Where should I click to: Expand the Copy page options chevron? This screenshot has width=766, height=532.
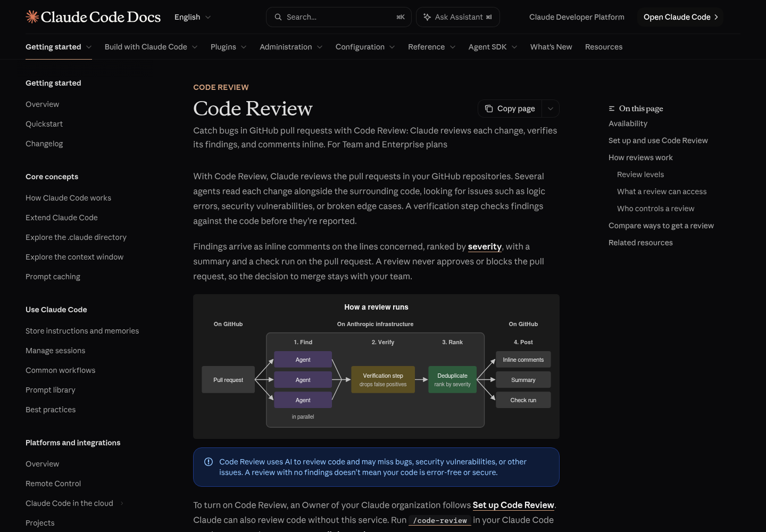tap(551, 109)
